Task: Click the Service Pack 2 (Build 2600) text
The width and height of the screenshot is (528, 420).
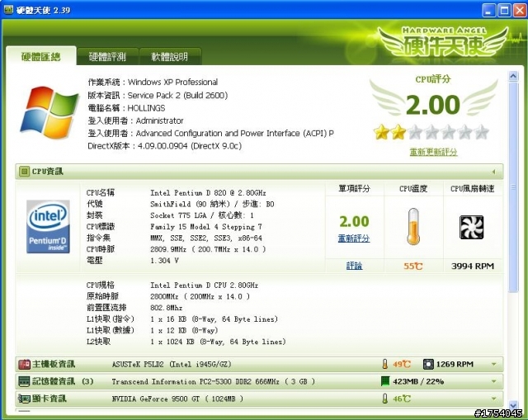Action: pyautogui.click(x=177, y=96)
